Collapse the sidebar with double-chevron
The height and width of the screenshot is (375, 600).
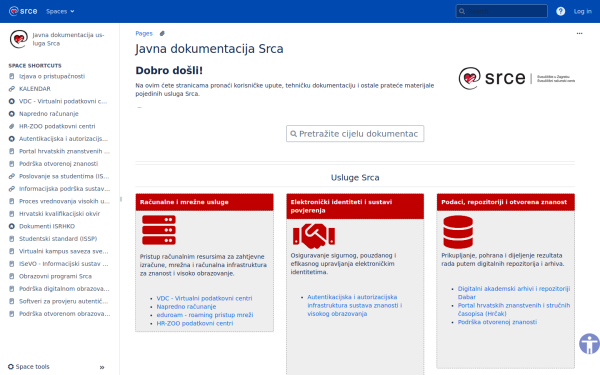pos(102,367)
